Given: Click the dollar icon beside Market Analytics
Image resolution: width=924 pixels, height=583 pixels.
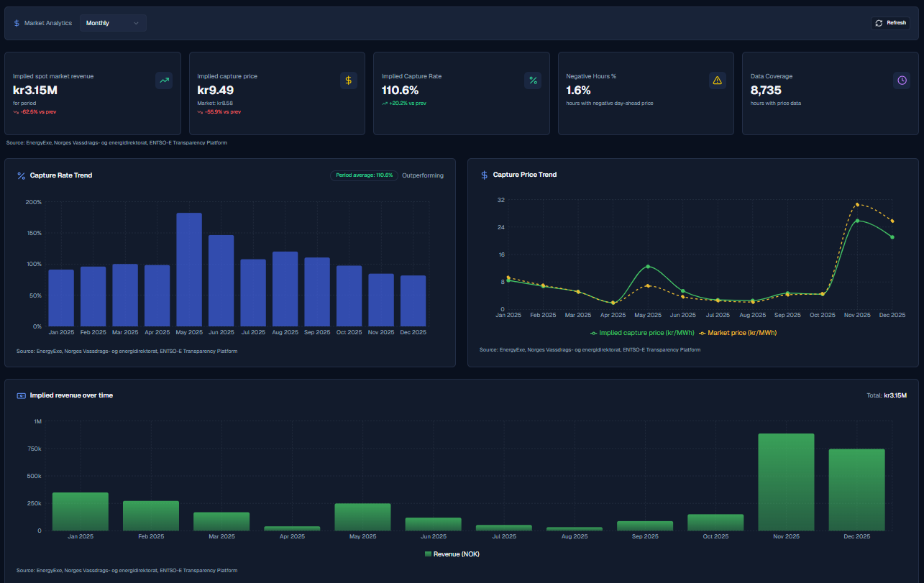Looking at the screenshot, I should 17,23.
